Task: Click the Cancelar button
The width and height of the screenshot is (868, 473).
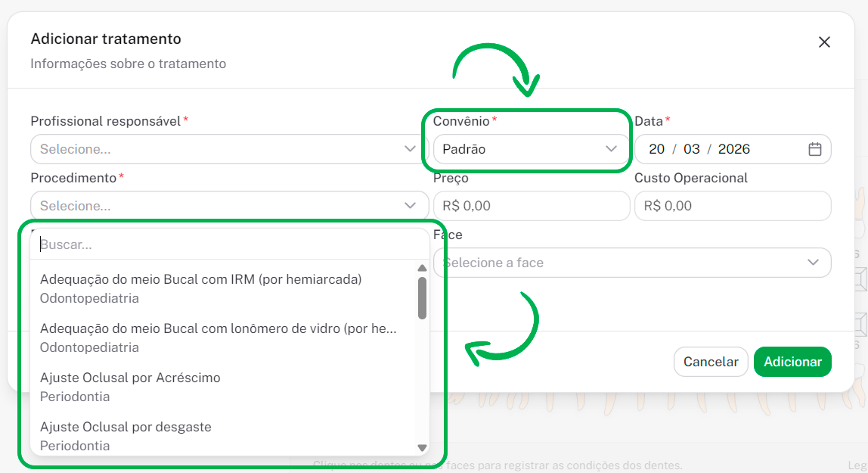Action: coord(710,362)
